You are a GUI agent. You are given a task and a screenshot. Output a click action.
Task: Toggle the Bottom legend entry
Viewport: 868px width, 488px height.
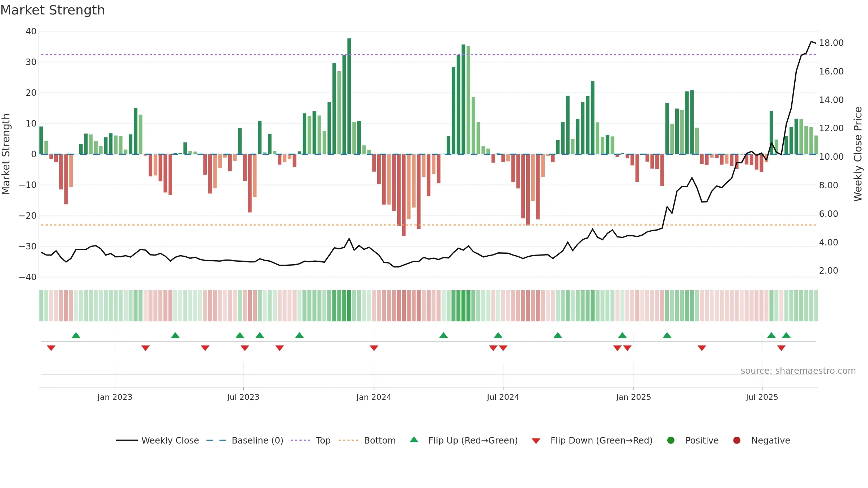point(367,440)
